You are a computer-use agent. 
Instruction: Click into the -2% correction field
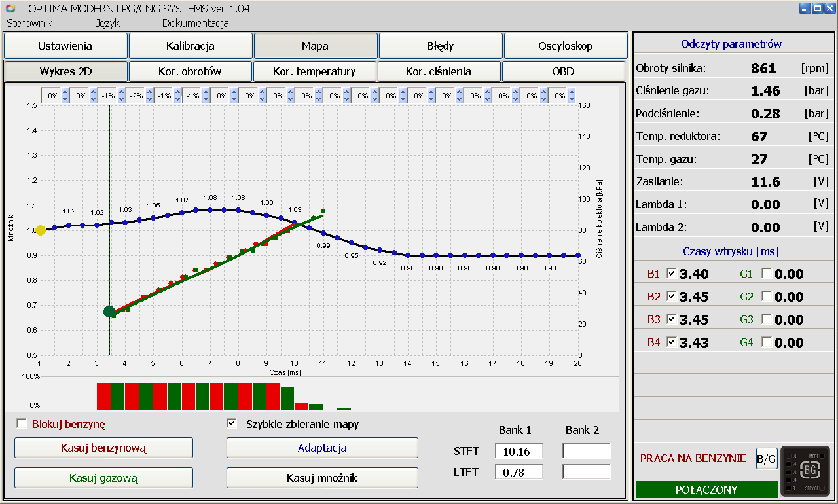pos(136,96)
